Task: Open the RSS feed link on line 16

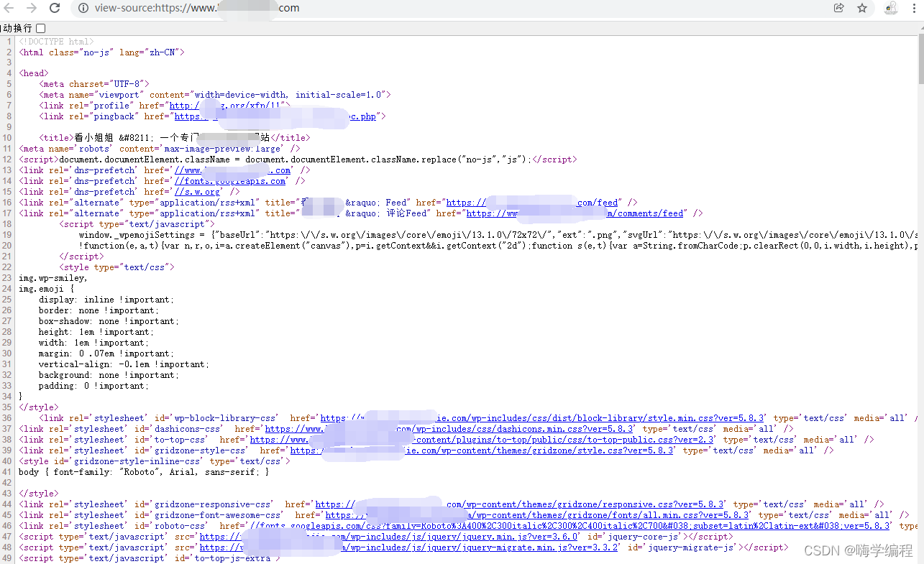Action: 532,203
